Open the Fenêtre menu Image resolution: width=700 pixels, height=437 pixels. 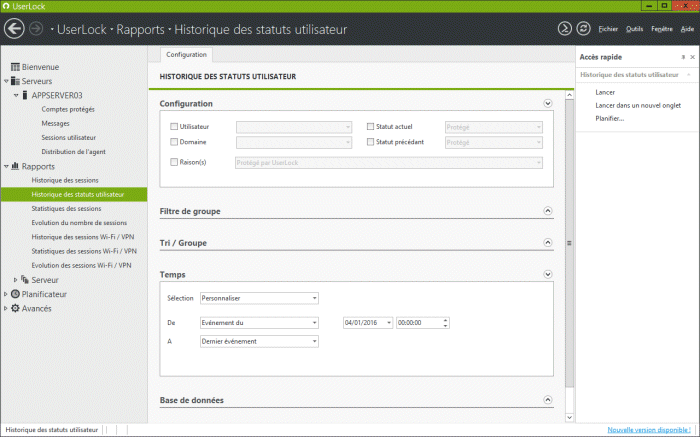coord(662,29)
